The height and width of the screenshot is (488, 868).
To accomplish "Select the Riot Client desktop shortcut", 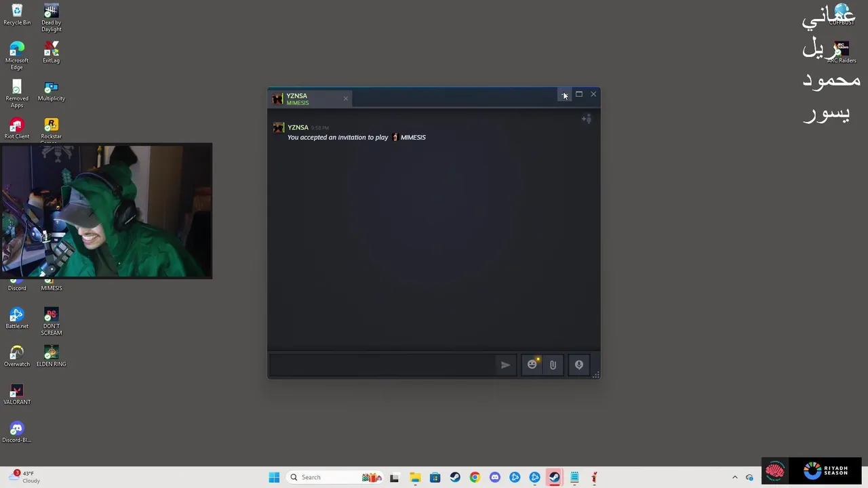I will (17, 129).
